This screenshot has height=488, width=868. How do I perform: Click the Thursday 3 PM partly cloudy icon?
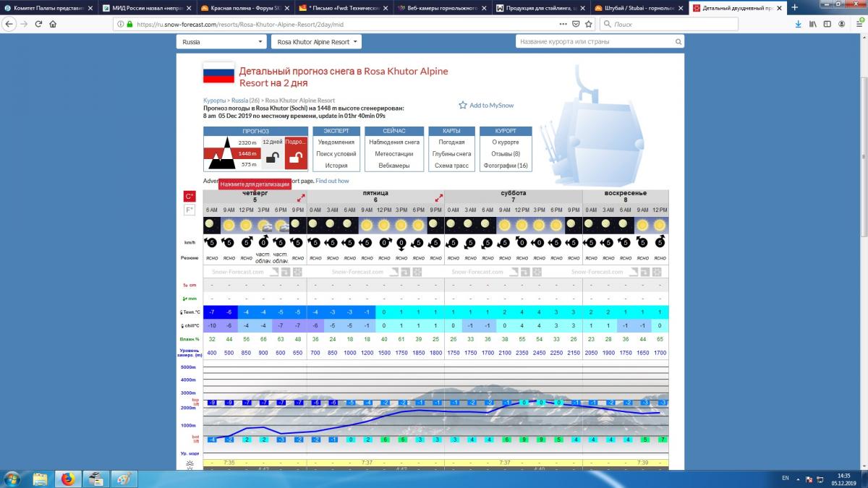click(x=263, y=225)
